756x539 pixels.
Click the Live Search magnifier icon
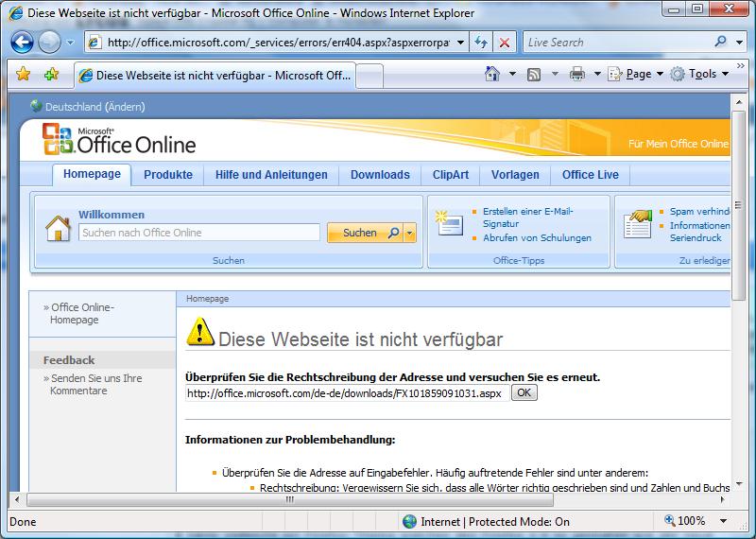[721, 42]
